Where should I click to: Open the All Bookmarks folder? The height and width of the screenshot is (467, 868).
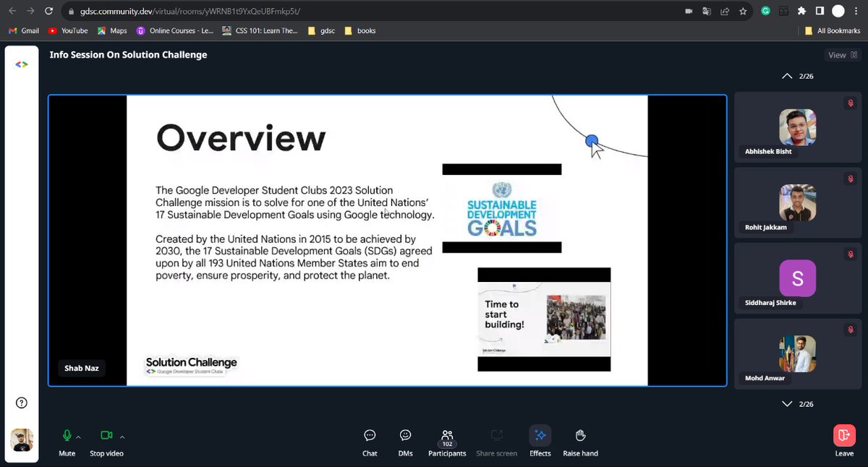(x=833, y=30)
